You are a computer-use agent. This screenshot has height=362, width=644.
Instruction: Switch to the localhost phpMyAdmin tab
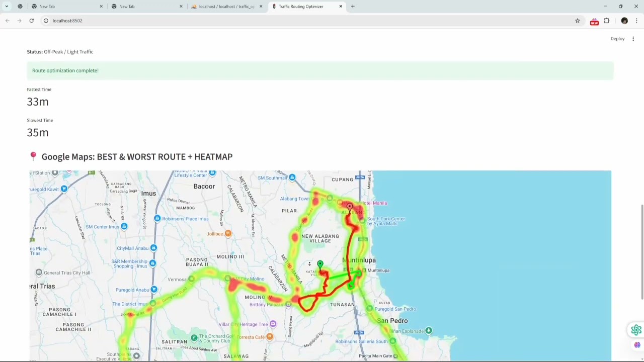tap(226, 7)
